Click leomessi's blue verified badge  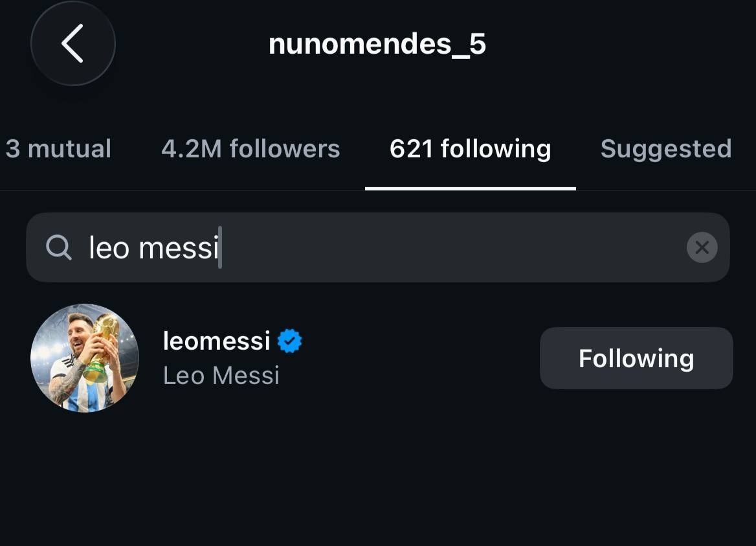tap(290, 341)
